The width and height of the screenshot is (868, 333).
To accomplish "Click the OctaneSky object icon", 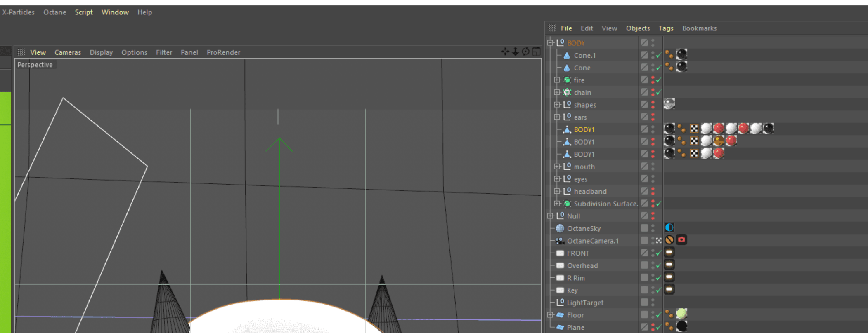I will (560, 228).
